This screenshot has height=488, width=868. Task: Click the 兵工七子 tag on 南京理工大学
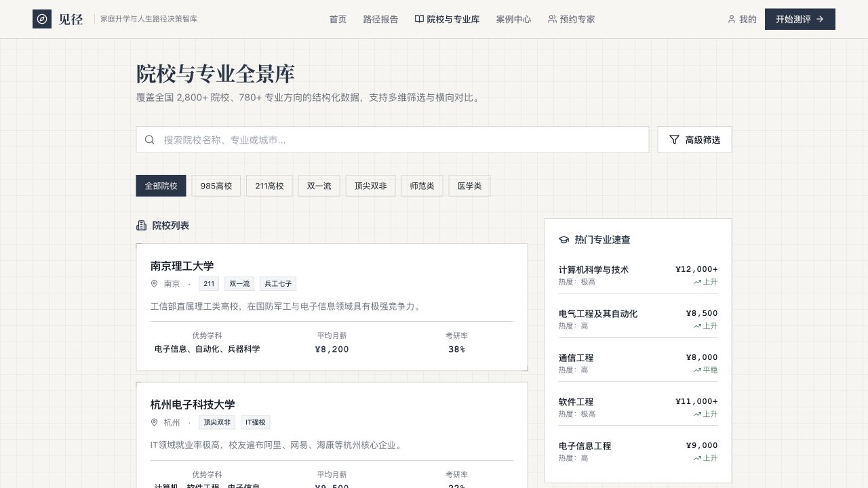[x=278, y=284]
